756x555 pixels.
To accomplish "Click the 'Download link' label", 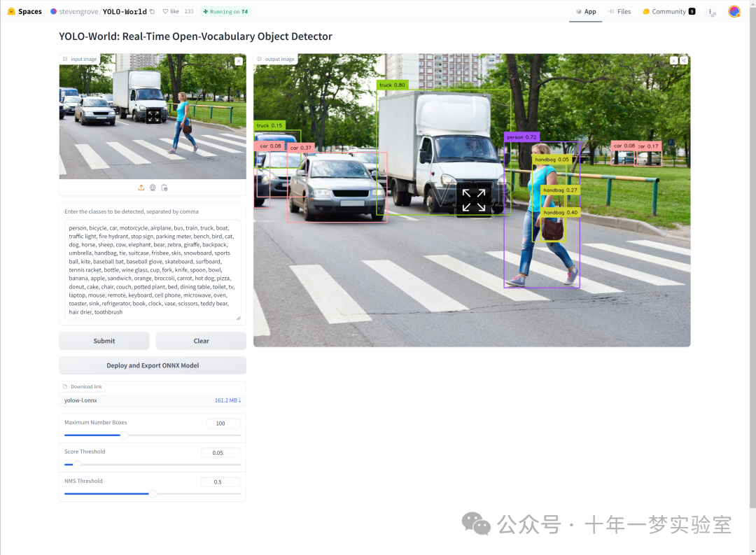I will pyautogui.click(x=83, y=387).
